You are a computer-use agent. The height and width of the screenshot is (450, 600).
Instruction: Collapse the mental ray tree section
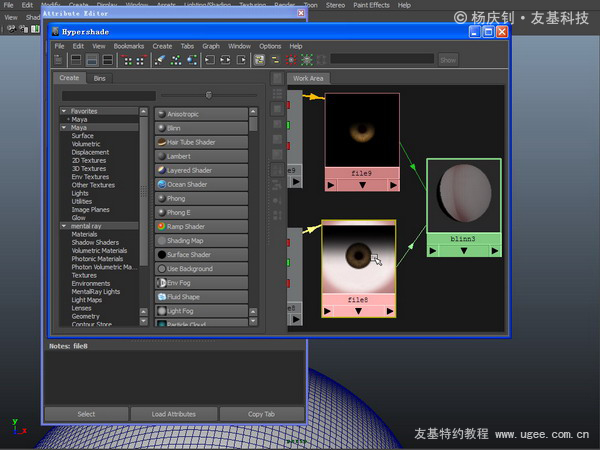click(x=64, y=226)
